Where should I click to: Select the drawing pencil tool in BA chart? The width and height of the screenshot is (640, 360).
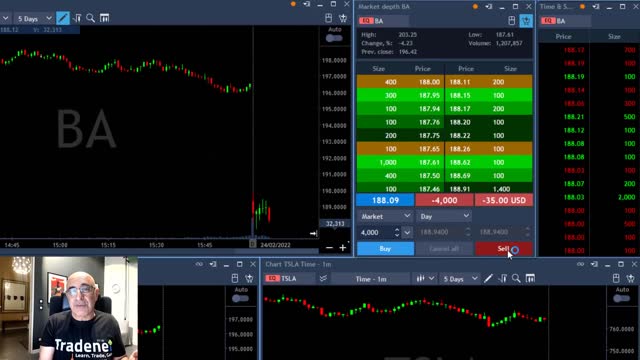[x=62, y=18]
